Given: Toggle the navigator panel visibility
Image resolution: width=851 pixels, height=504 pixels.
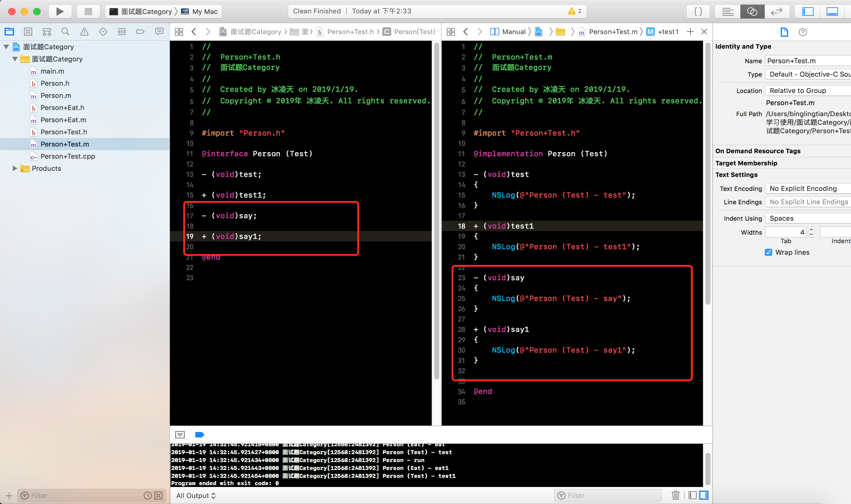Looking at the screenshot, I should (x=808, y=12).
